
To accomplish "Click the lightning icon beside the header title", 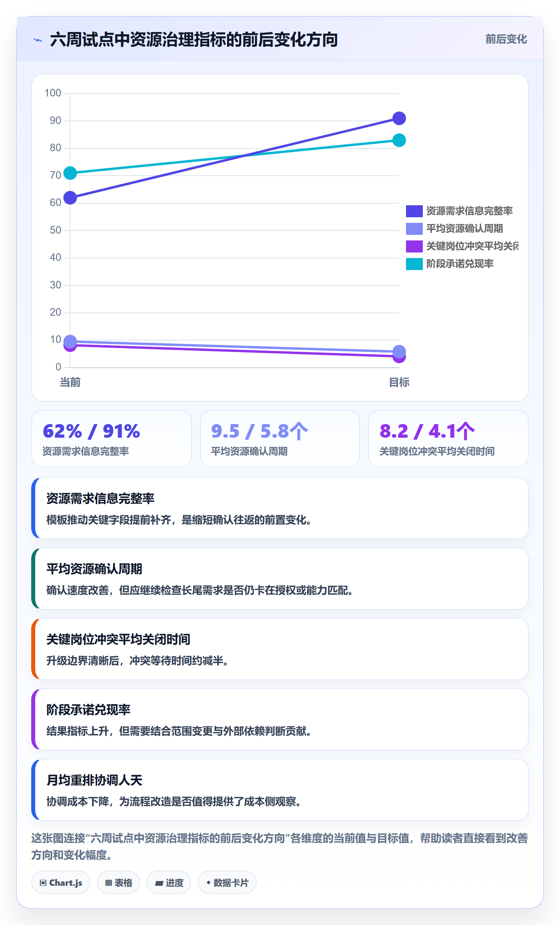I will [x=38, y=40].
